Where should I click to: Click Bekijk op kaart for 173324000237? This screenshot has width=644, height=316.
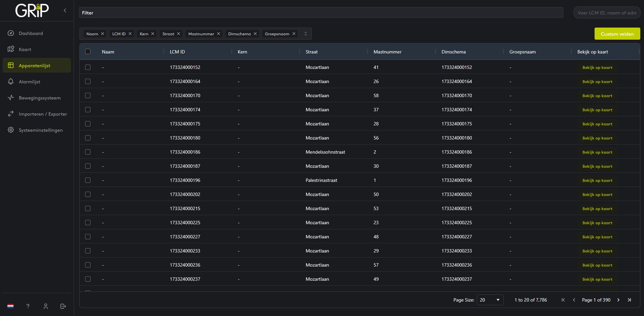tap(597, 279)
